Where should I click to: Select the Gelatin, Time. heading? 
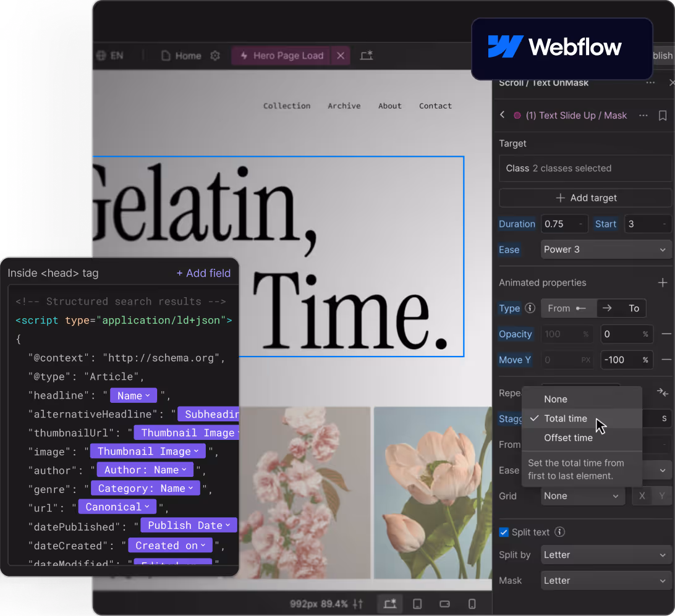pyautogui.click(x=278, y=256)
